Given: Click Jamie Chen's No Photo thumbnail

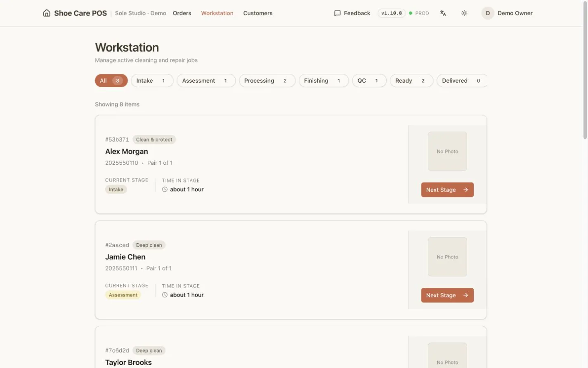Looking at the screenshot, I should point(447,257).
